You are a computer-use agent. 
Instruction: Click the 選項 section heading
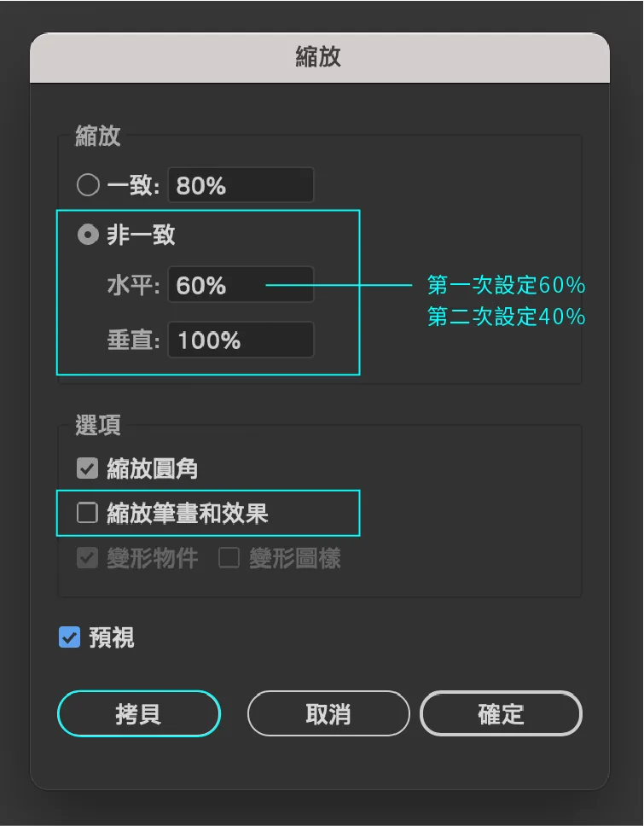98,425
